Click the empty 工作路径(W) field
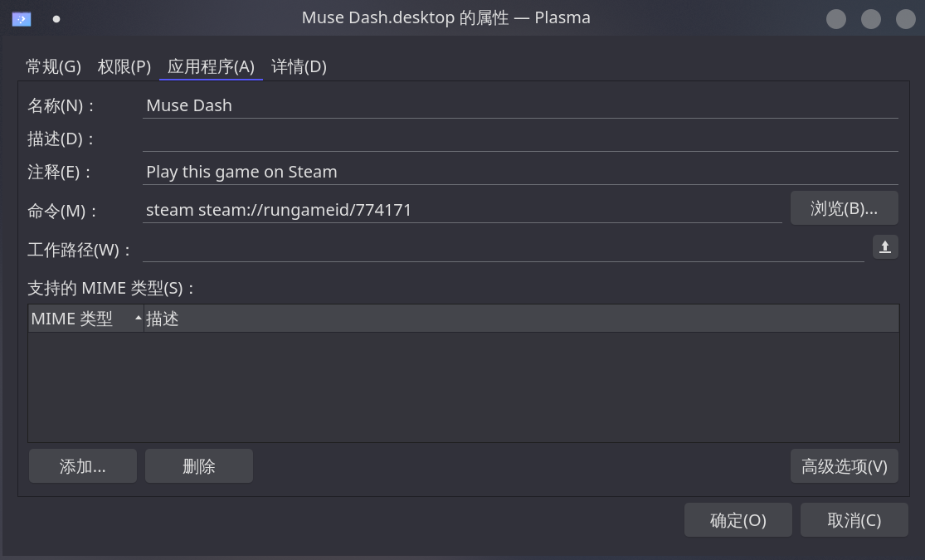This screenshot has width=925, height=560. tap(415, 249)
